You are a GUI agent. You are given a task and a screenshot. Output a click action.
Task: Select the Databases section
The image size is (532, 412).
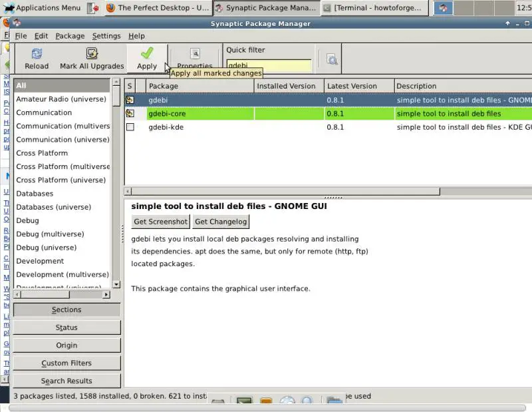click(62, 193)
